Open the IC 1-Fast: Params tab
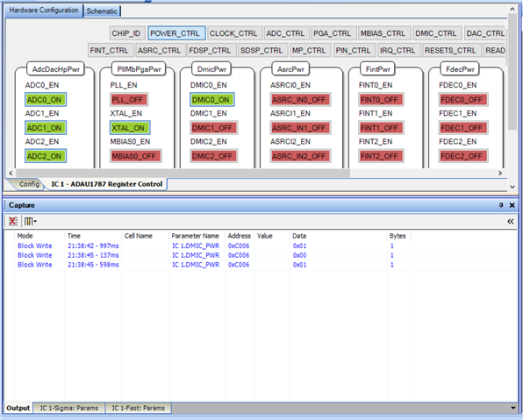 [139, 408]
